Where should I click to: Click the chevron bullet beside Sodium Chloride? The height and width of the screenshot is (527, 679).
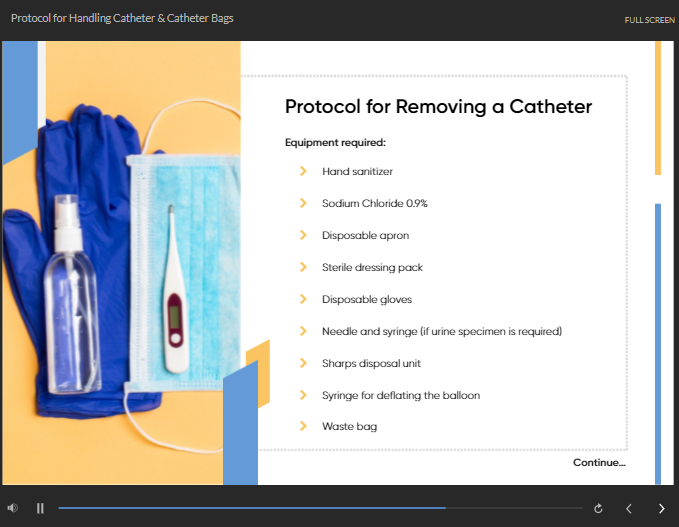pyautogui.click(x=303, y=203)
